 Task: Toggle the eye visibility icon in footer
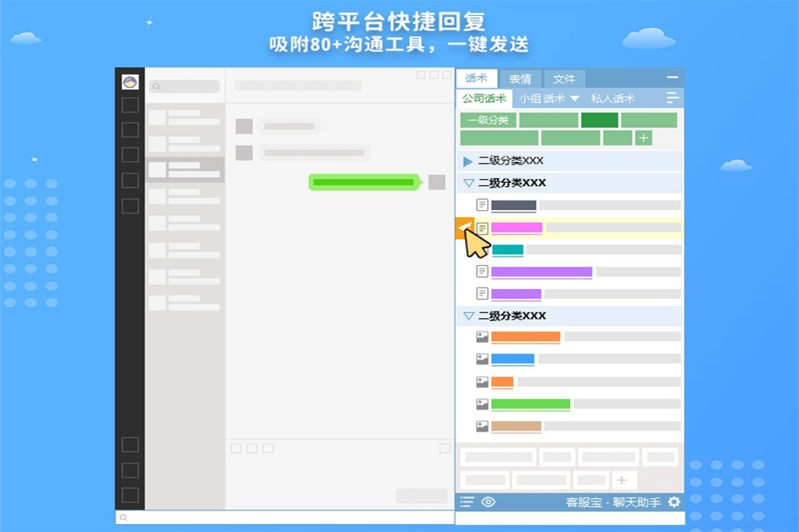pos(488,502)
